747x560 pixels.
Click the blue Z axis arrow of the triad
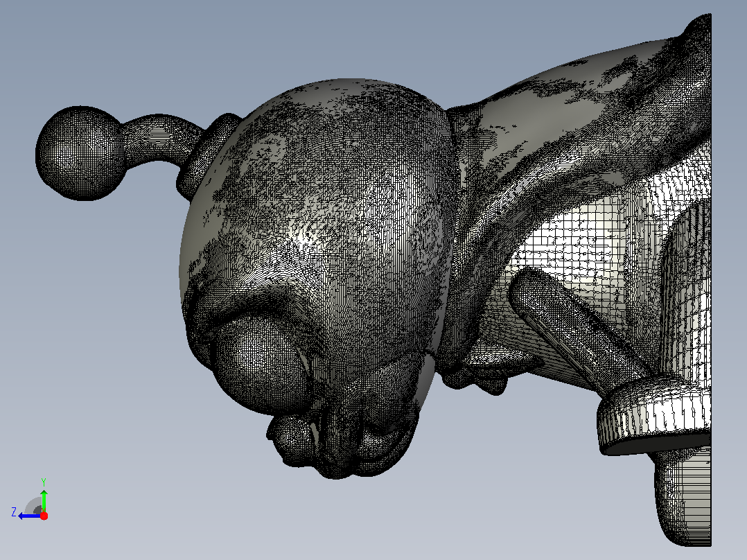pyautogui.click(x=28, y=516)
